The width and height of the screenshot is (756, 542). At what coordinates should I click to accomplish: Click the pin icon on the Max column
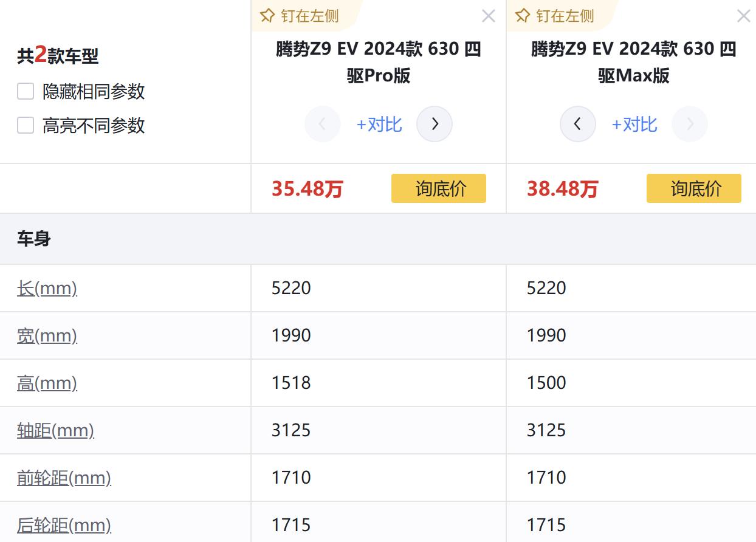523,16
